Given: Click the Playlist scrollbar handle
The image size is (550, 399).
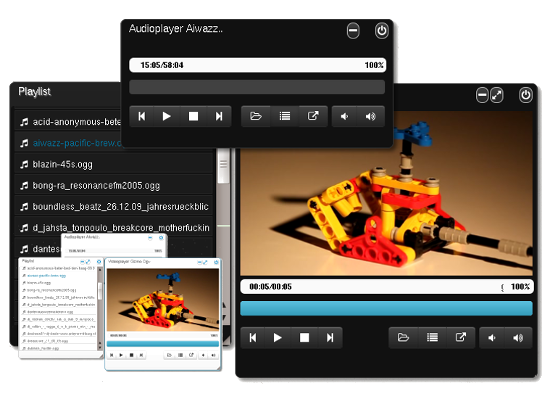Looking at the screenshot, I should coord(223,165).
